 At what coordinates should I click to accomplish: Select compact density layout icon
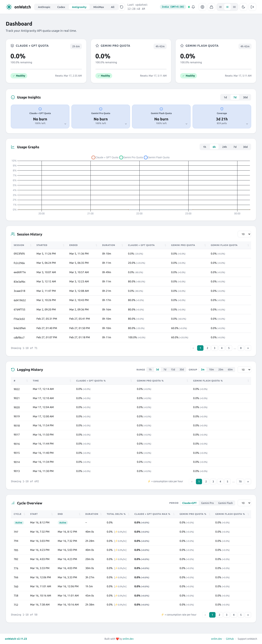220,7
